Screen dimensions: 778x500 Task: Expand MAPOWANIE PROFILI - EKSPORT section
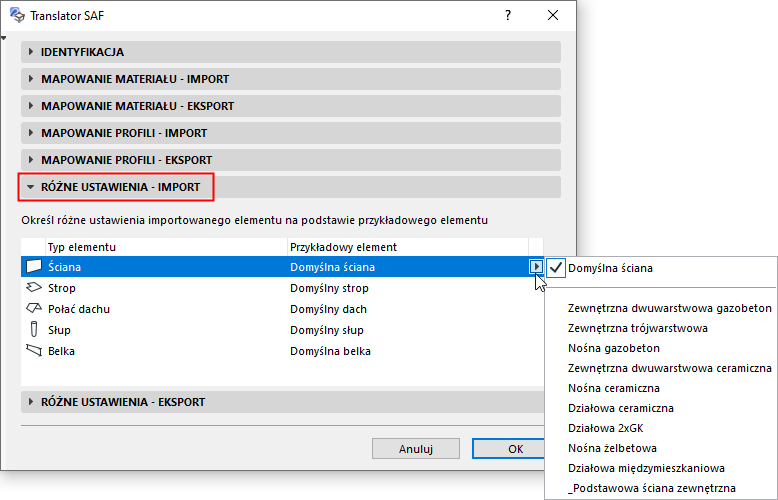click(291, 160)
